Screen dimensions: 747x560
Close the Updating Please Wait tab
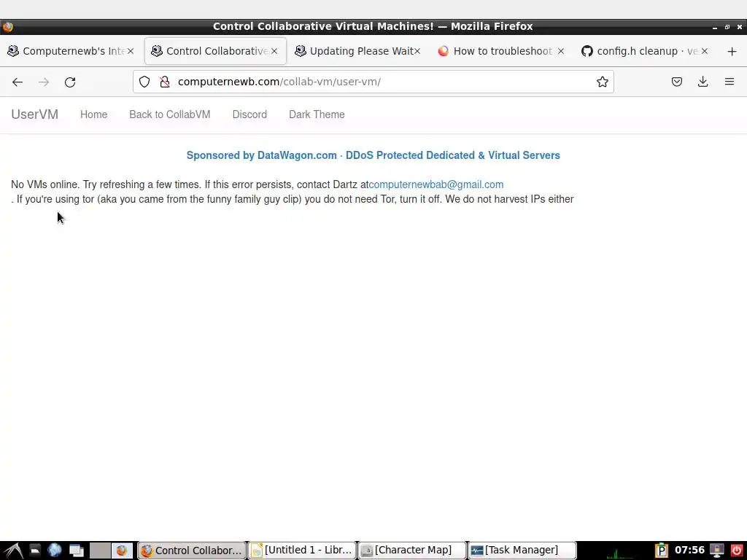417,51
